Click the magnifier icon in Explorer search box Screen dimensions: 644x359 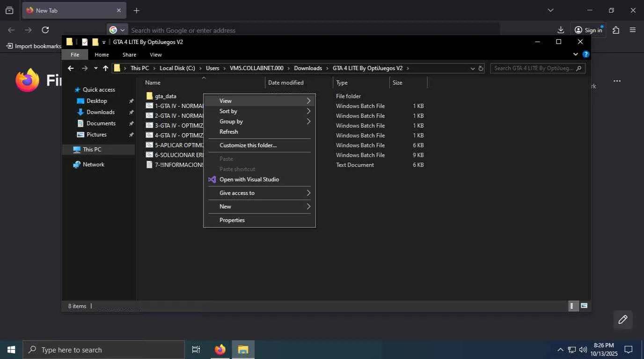pyautogui.click(x=579, y=68)
